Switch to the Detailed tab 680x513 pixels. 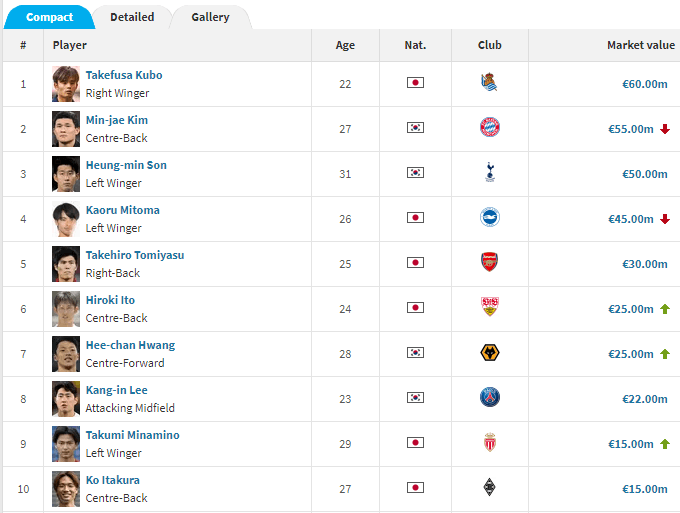pyautogui.click(x=132, y=17)
